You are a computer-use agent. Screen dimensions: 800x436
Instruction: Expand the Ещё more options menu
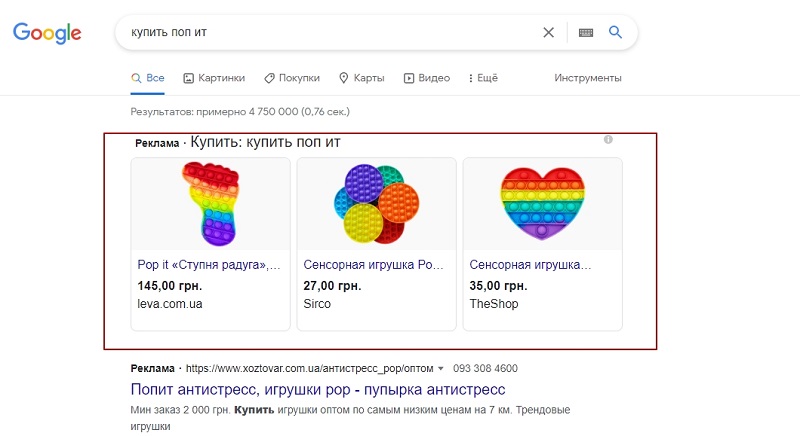click(483, 78)
